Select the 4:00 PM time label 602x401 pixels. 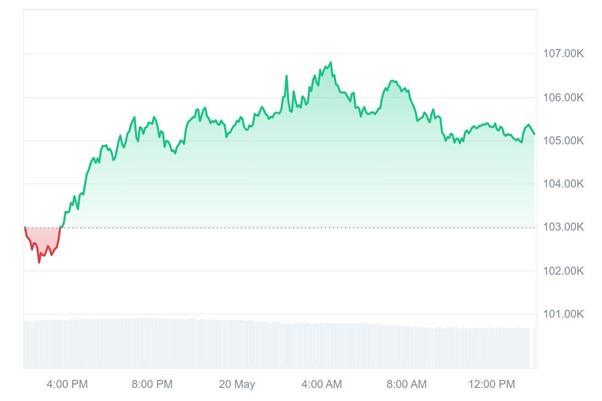click(67, 384)
